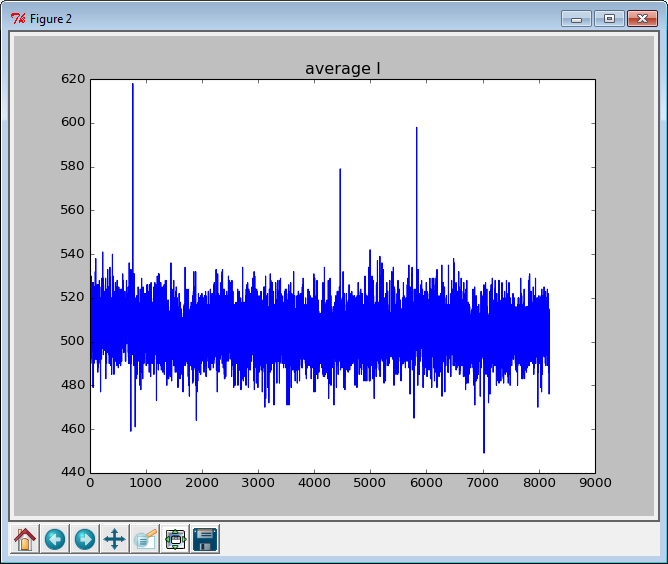
Task: Go forward to next view (right arrow)
Action: 85,539
